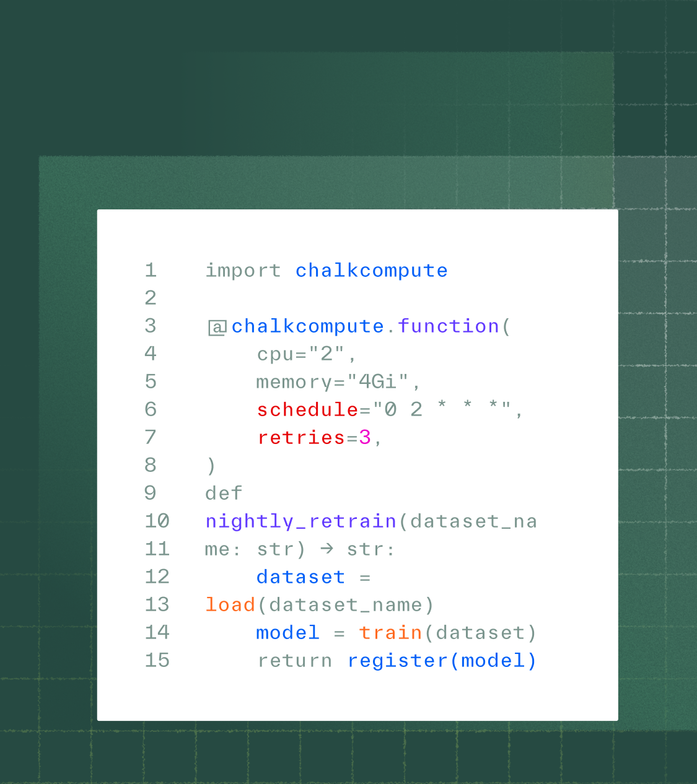The width and height of the screenshot is (697, 784).
Task: Click line number 3
Action: point(151,326)
